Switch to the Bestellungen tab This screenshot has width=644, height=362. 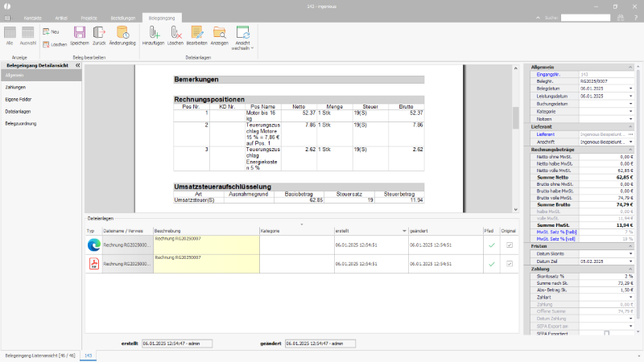coord(123,18)
